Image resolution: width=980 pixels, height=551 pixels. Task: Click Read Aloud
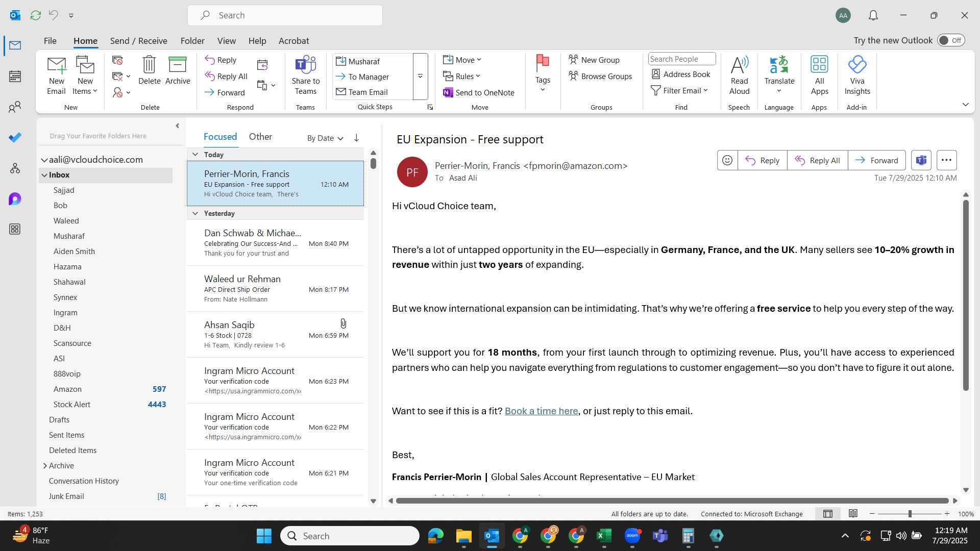739,76
